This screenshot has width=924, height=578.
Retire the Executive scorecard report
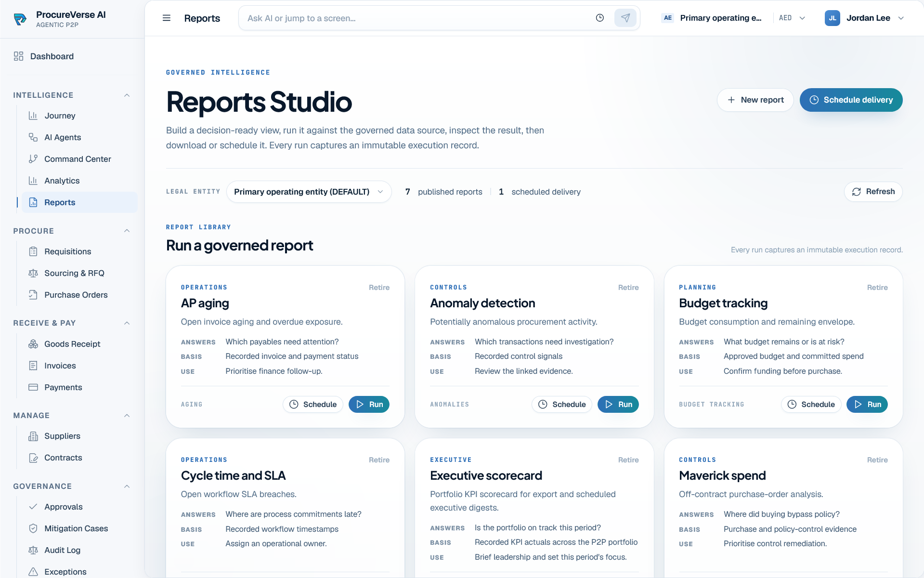coord(628,460)
